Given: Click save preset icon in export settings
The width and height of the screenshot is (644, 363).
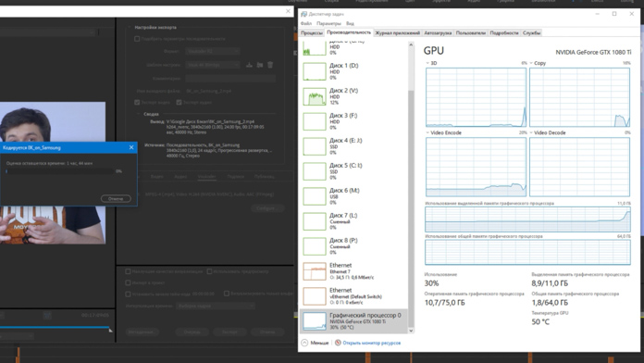Looking at the screenshot, I should pos(249,65).
